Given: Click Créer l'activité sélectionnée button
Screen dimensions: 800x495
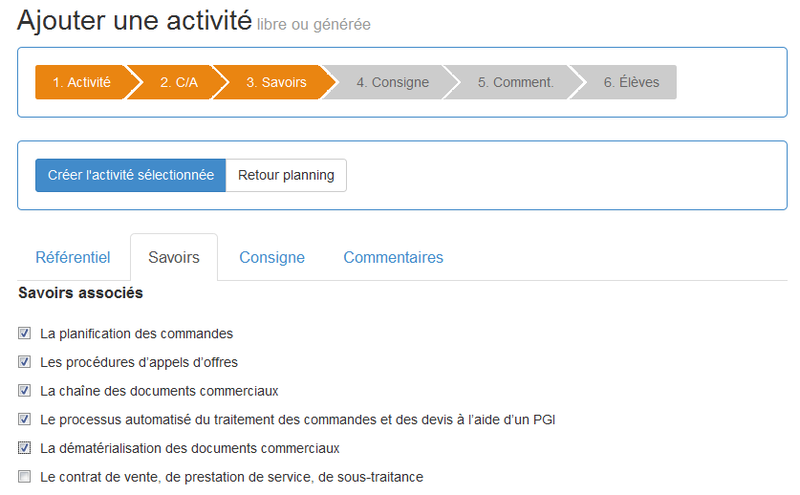Looking at the screenshot, I should tap(131, 175).
